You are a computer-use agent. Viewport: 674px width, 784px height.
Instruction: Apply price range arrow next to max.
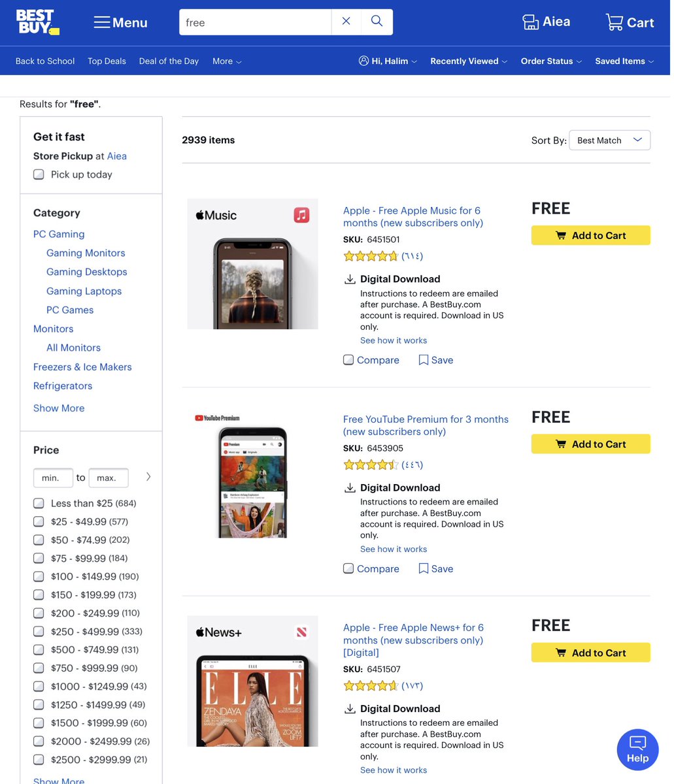[148, 477]
